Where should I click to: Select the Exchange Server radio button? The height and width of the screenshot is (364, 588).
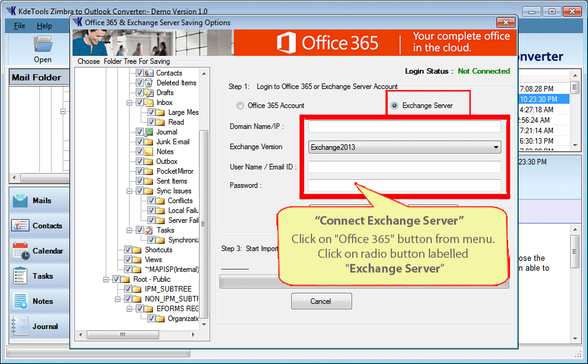[x=394, y=106]
